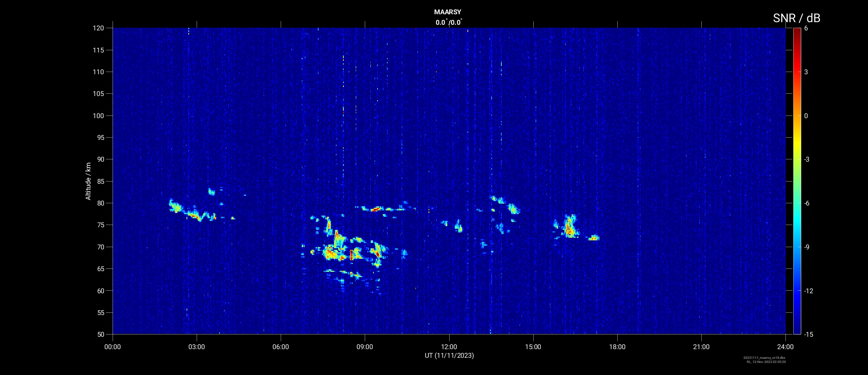Click the 12-Nov-2023 02:05:20 timestamp
The height and width of the screenshot is (375, 868).
tap(769, 362)
